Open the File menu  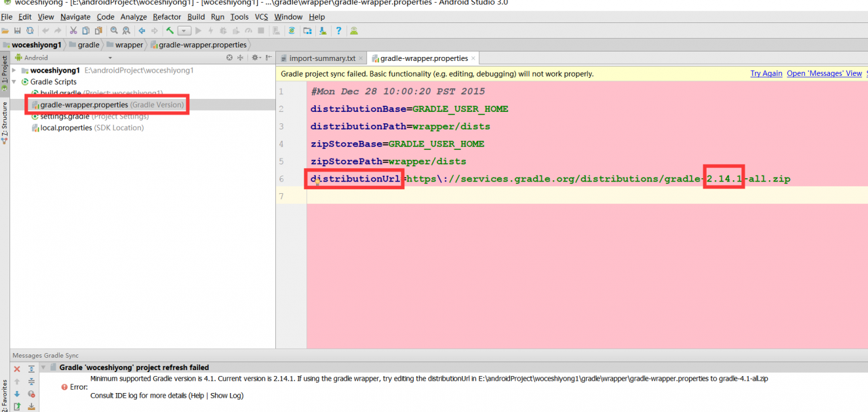[x=7, y=17]
